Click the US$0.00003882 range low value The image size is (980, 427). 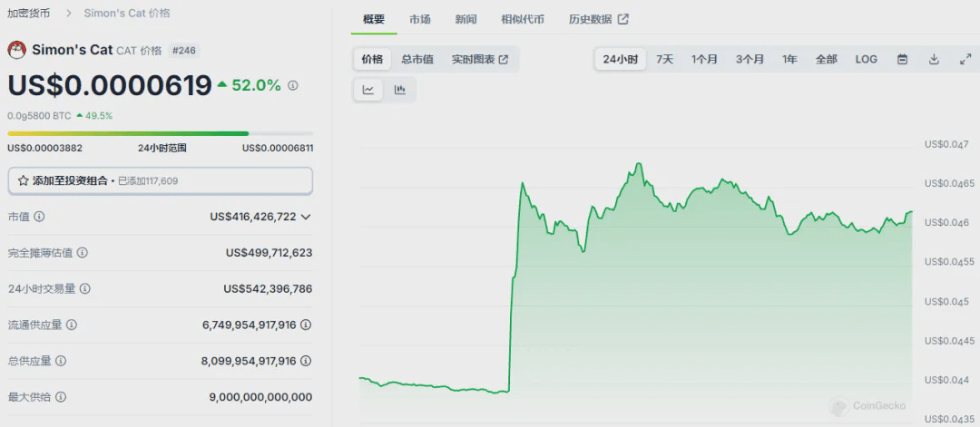[45, 148]
